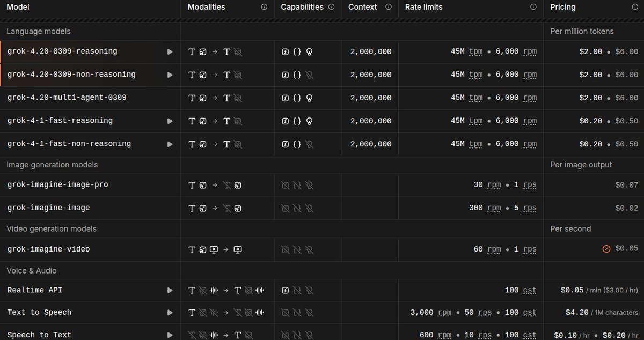Viewport: 644px width, 340px height.
Task: Expand the grok-4-1-fast-non-reasoning row arrow
Action: coord(170,144)
